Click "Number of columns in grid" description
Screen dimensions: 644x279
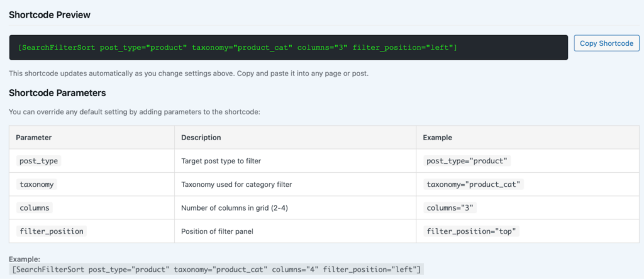point(231,207)
